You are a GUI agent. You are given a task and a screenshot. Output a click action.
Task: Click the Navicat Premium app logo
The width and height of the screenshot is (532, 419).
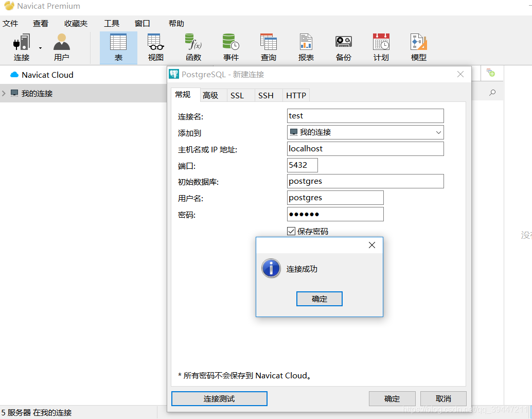click(x=9, y=6)
